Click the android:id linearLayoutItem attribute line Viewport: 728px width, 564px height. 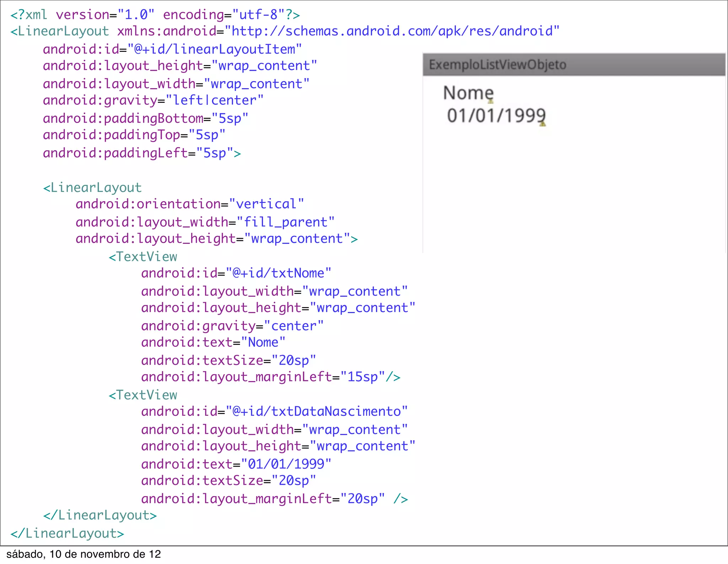coord(172,49)
